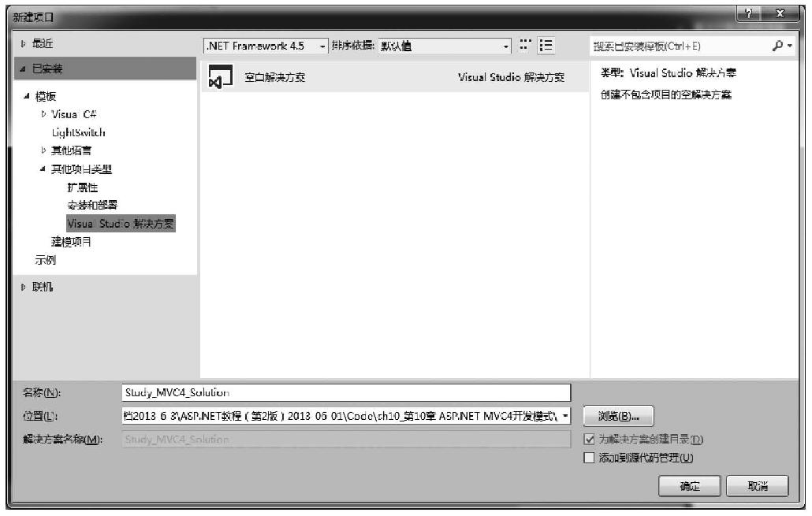Expand the 联机 section

click(23, 287)
